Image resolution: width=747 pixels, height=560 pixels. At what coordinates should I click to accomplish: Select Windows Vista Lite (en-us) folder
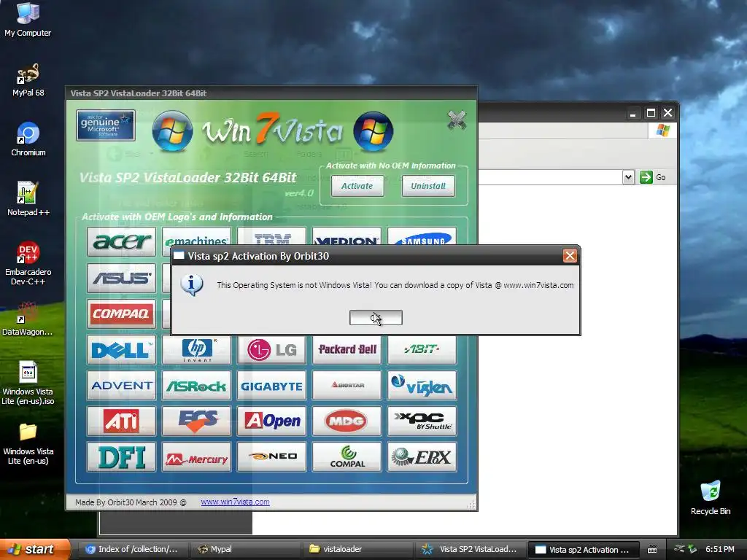(28, 443)
